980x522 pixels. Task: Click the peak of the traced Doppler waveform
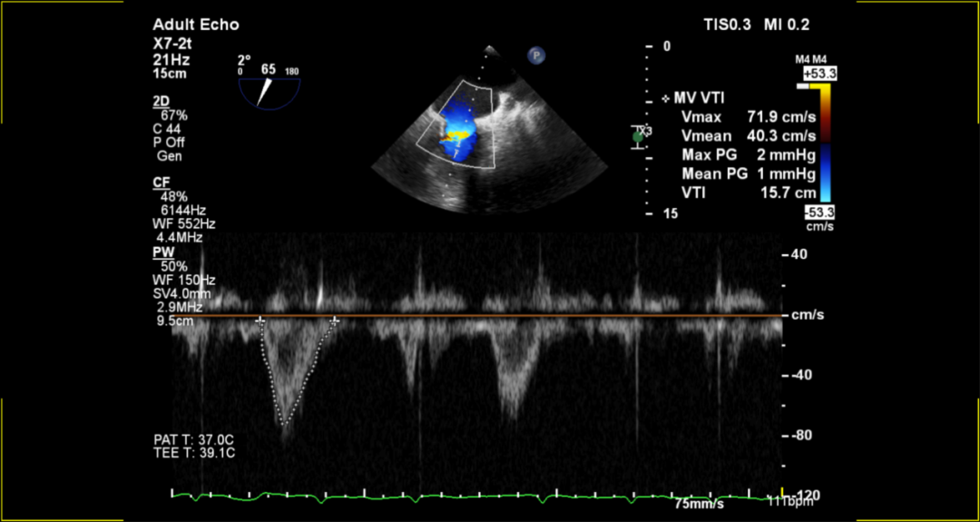pos(286,425)
